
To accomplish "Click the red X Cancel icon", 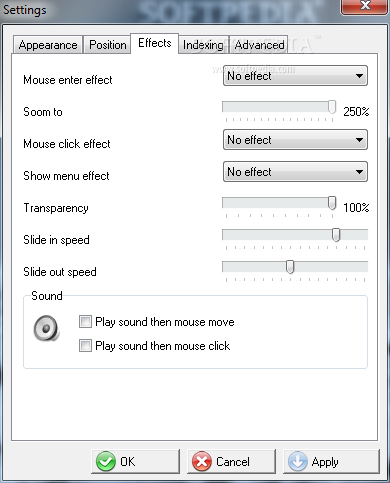I will pyautogui.click(x=202, y=462).
